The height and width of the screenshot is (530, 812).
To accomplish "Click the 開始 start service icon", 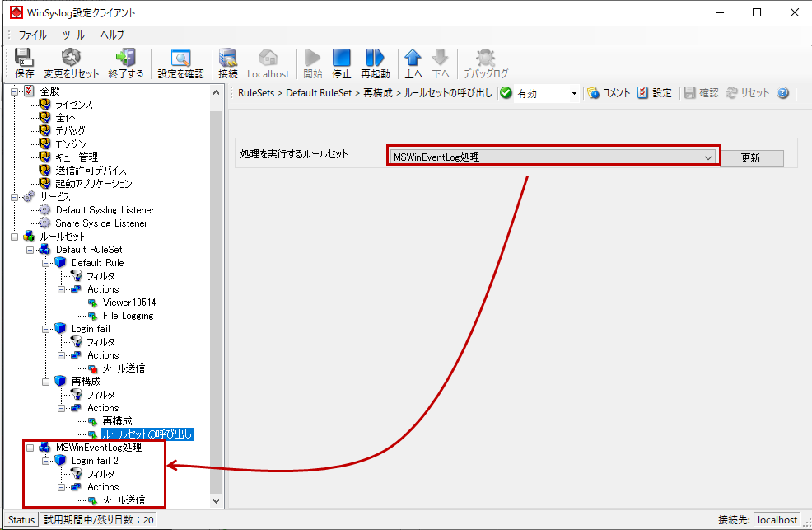I will [x=312, y=58].
